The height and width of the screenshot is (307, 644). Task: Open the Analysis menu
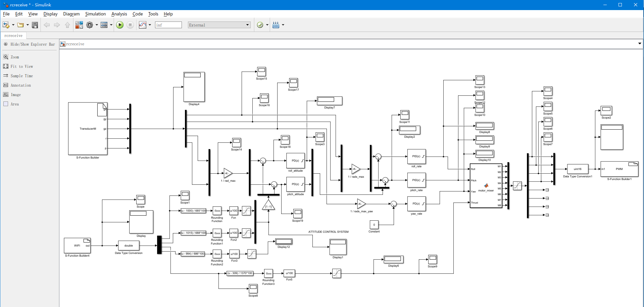click(119, 14)
